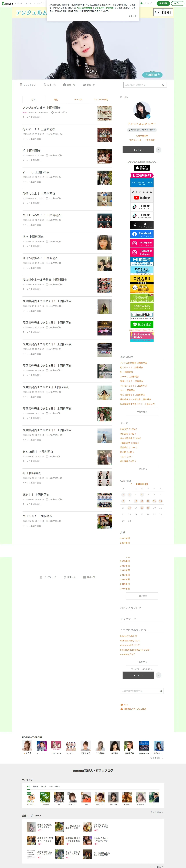Click 一覧を見る under 最新の記事

point(142,411)
